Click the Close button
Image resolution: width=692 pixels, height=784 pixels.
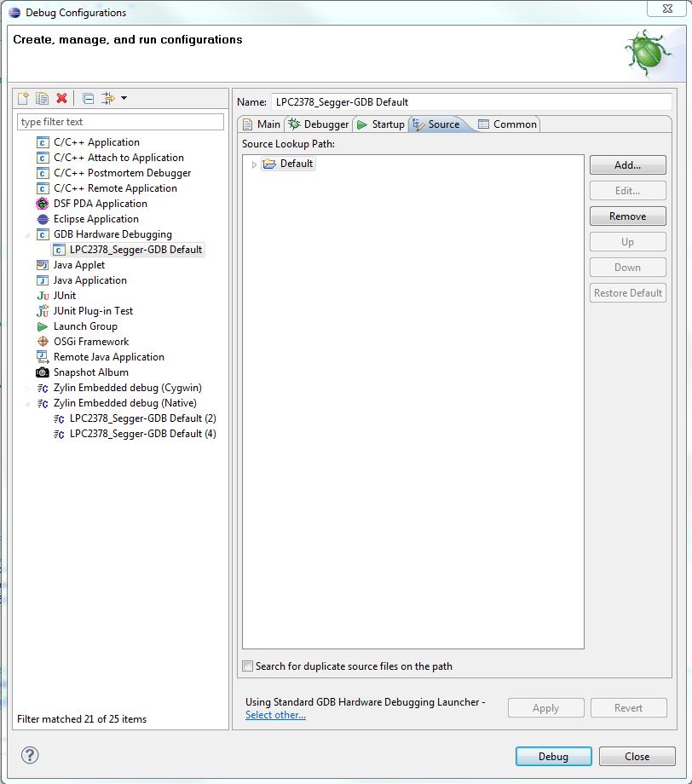(637, 757)
